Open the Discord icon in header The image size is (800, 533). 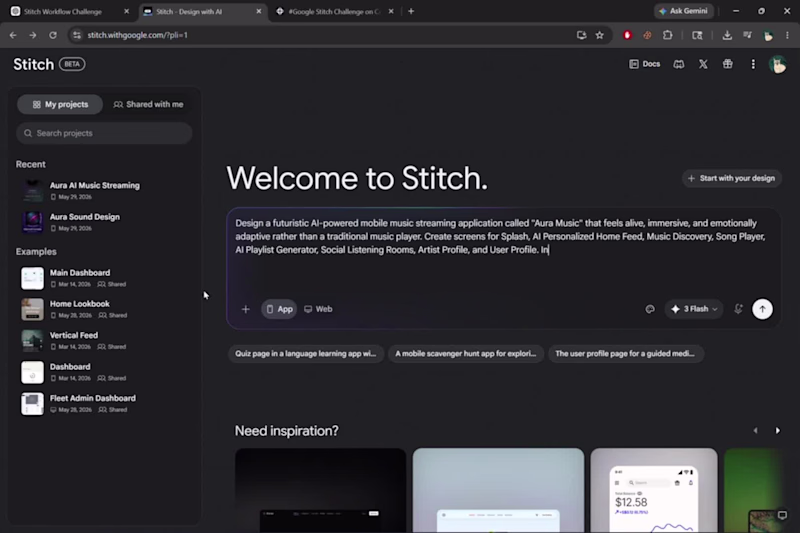click(x=679, y=64)
